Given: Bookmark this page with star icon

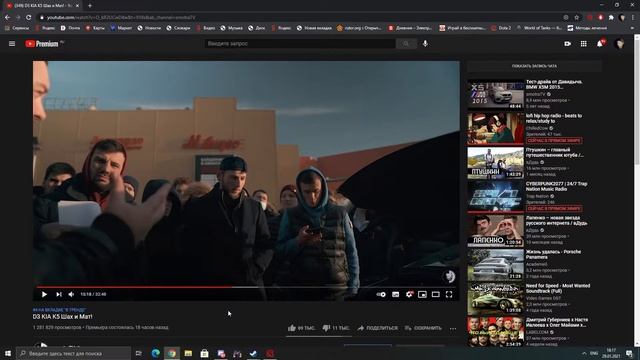Looking at the screenshot, I should pos(577,18).
